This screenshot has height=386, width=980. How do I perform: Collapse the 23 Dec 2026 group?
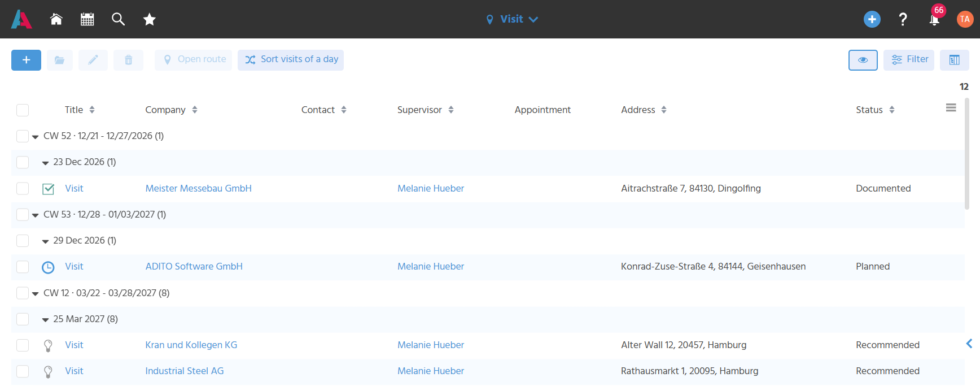pos(45,163)
